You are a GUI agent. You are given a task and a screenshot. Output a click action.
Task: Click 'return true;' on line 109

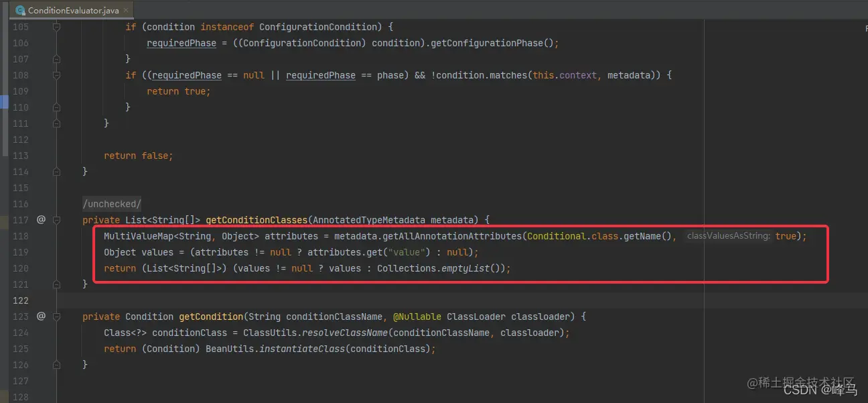click(x=179, y=91)
